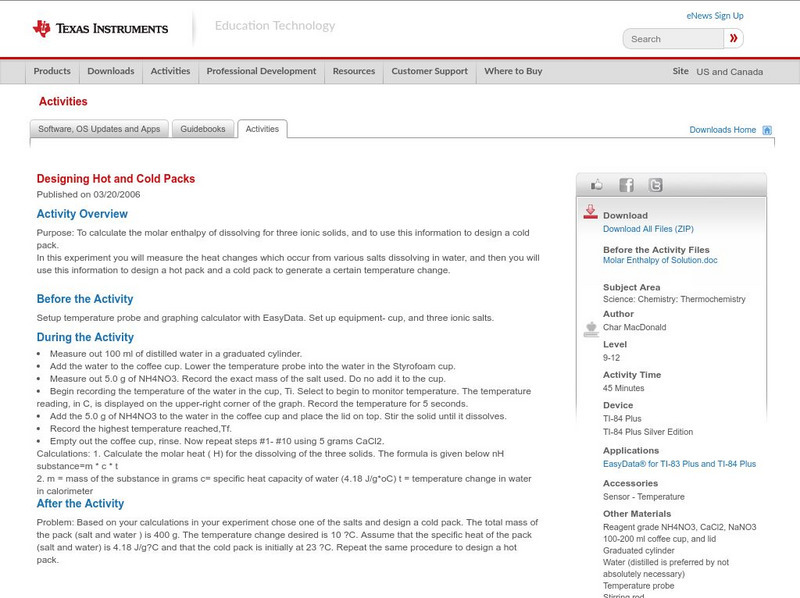Share the activity on Twitter
The image size is (800, 598).
pyautogui.click(x=654, y=184)
